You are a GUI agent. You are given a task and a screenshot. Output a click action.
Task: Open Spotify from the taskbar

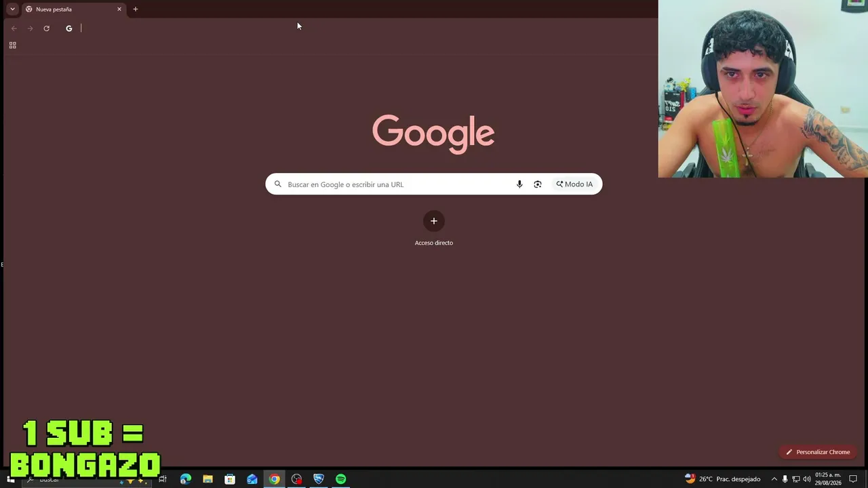[341, 479]
